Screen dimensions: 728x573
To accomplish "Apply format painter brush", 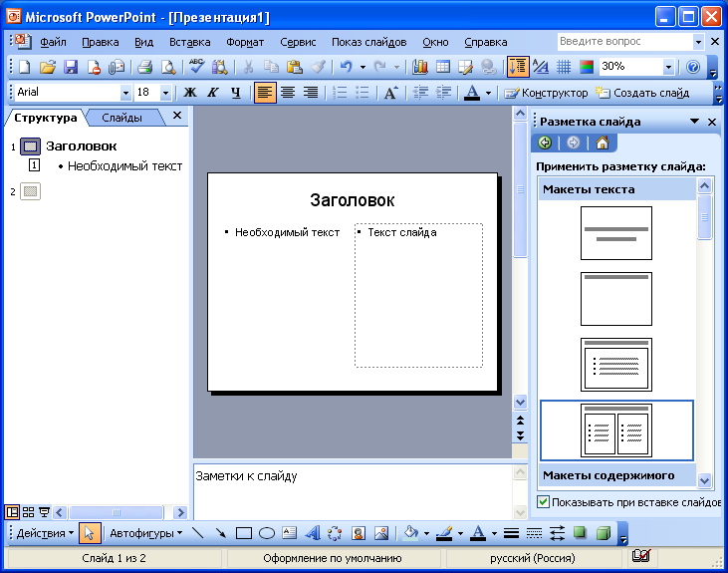I will 318,68.
